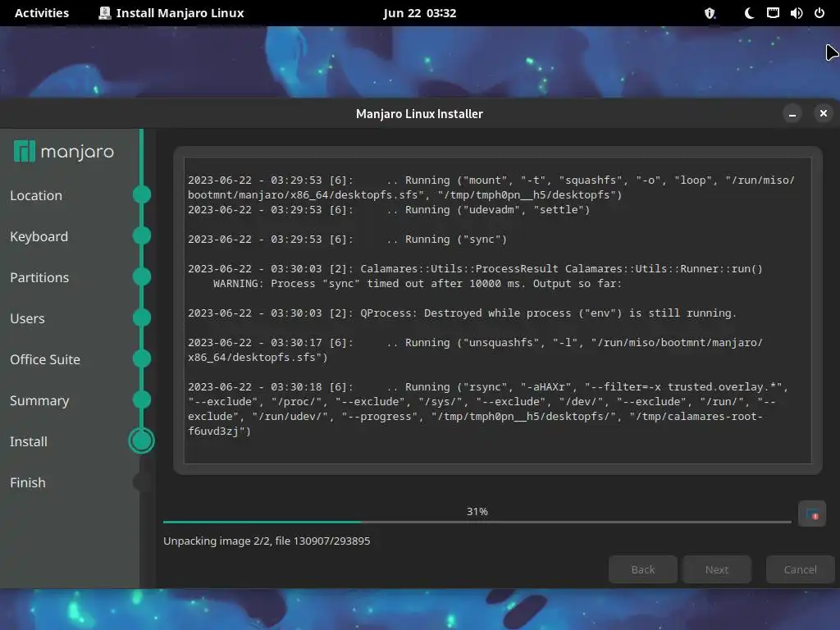The image size is (840, 630).
Task: Open the clock showing Jun 22 03:32
Action: click(419, 13)
